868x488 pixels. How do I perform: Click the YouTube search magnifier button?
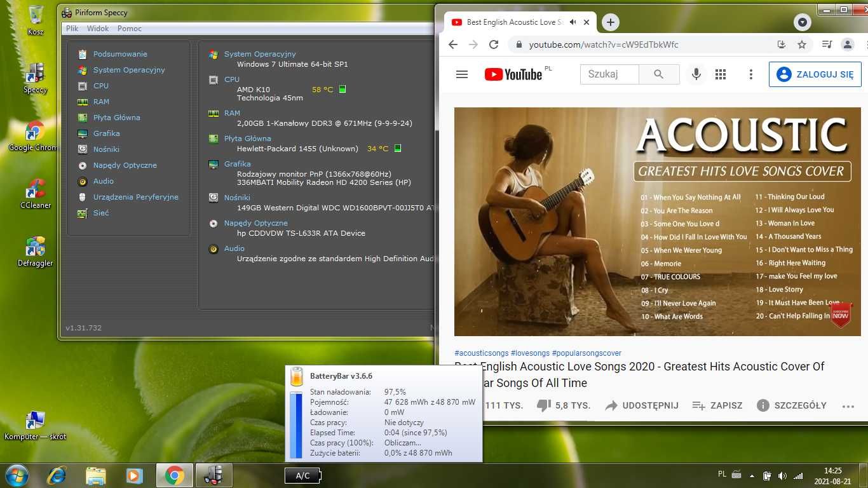tap(659, 74)
